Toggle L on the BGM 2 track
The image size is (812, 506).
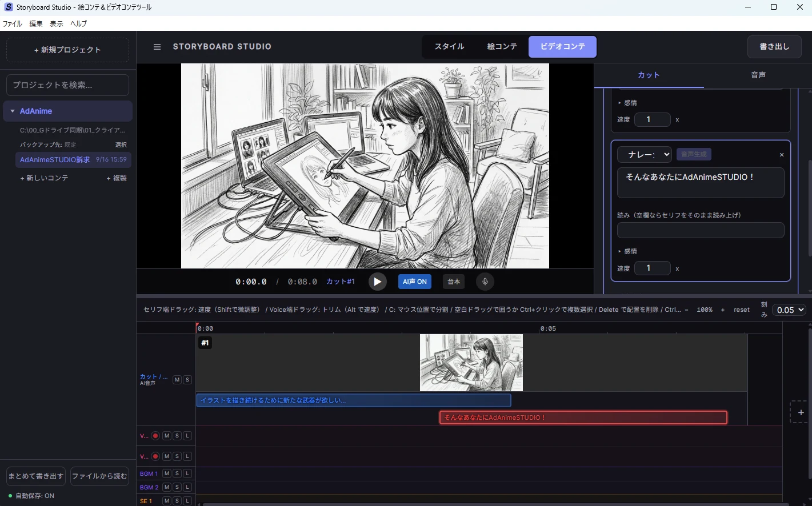tap(187, 487)
